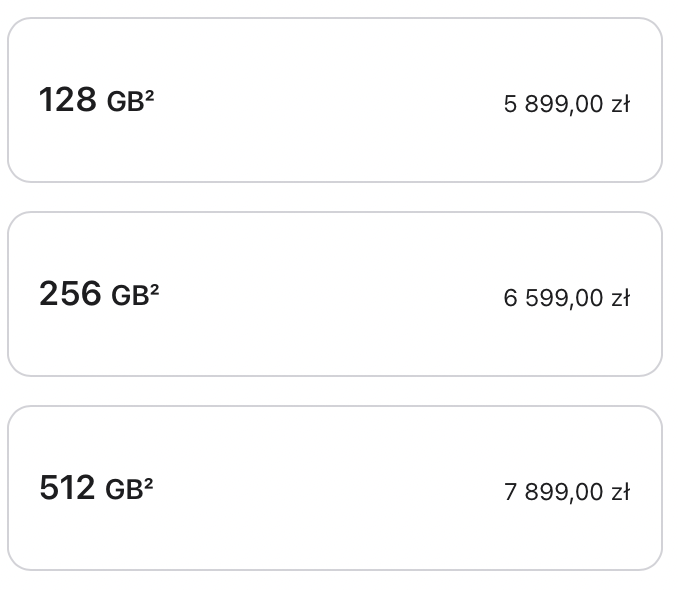Click the GB unit in the 256 card

click(131, 295)
